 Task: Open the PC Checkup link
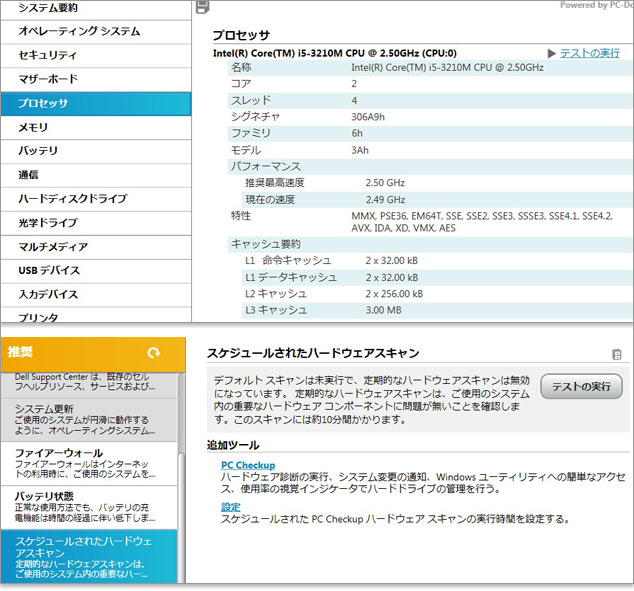tap(247, 465)
